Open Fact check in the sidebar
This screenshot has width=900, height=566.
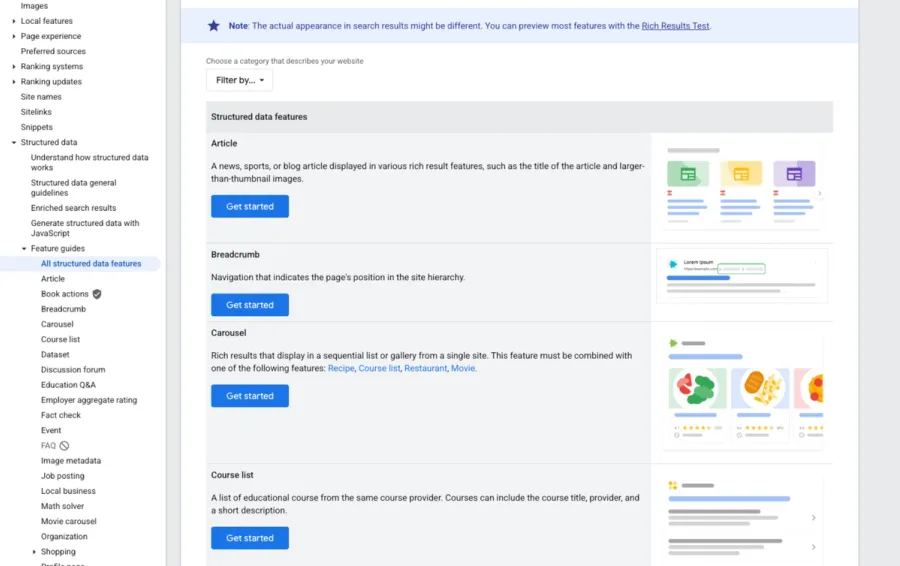point(61,415)
